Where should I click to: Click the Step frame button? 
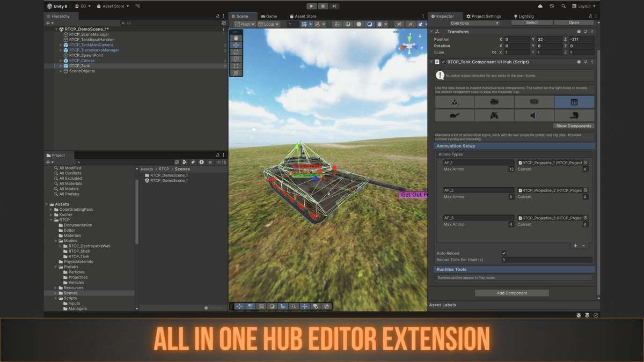point(334,6)
